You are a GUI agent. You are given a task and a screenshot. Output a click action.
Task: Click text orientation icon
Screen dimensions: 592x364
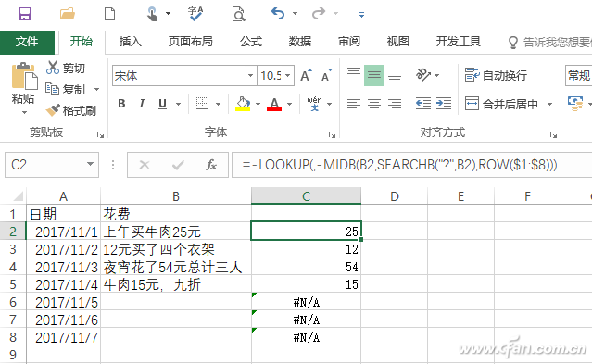pyautogui.click(x=423, y=75)
